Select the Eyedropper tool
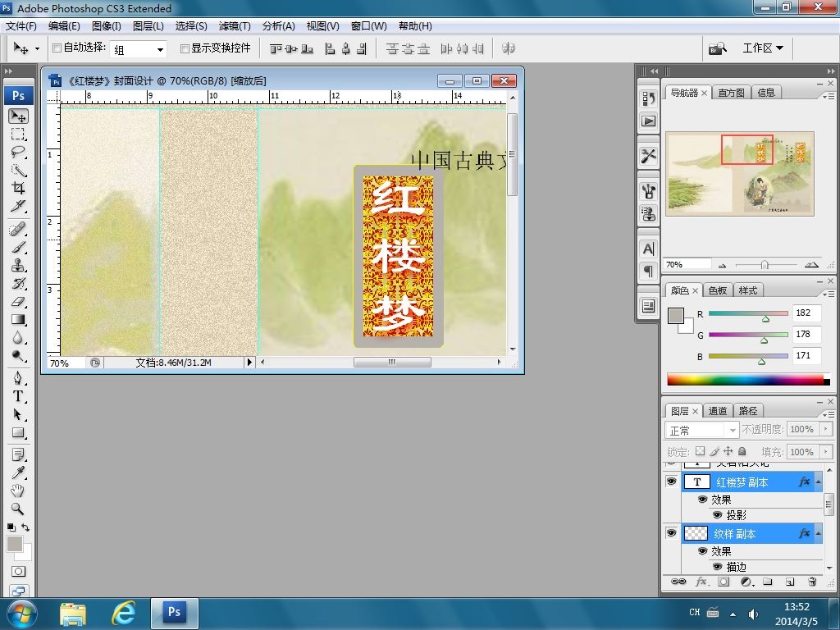The image size is (840, 630). click(18, 472)
